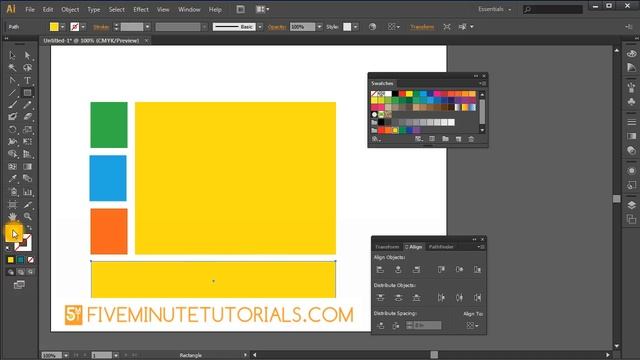This screenshot has width=640, height=360.
Task: Open opacity percentage dropdown
Action: pyautogui.click(x=319, y=27)
